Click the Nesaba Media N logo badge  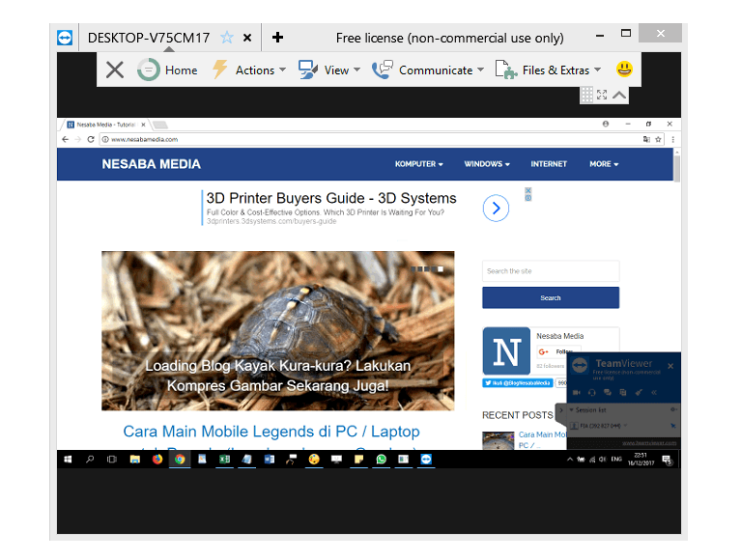click(506, 351)
